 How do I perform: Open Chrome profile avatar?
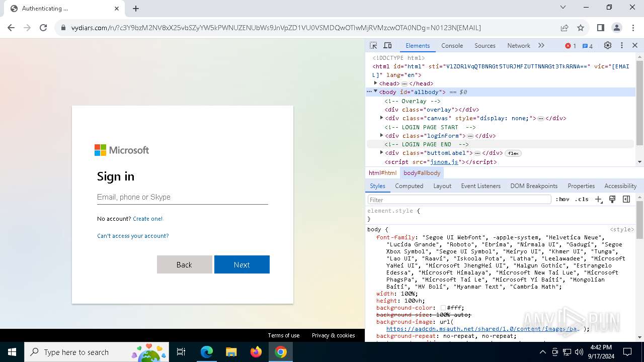(x=616, y=28)
